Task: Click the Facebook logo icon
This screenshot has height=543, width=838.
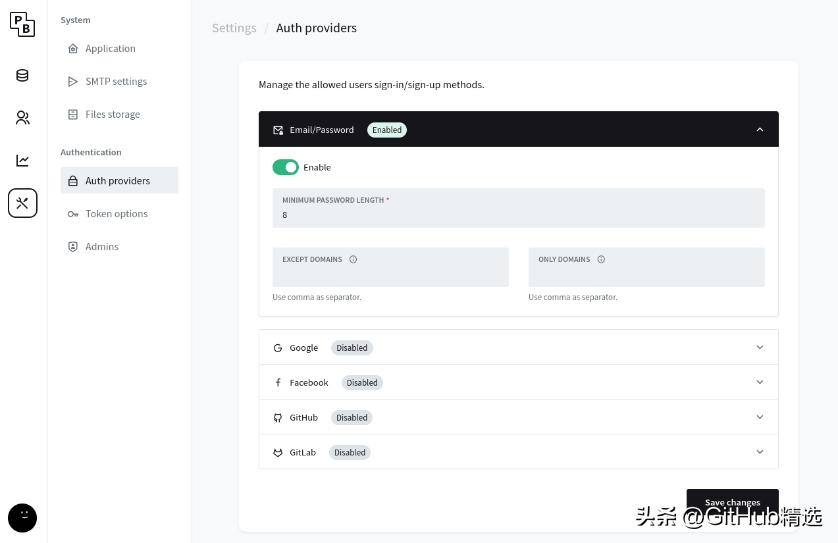Action: tap(278, 383)
